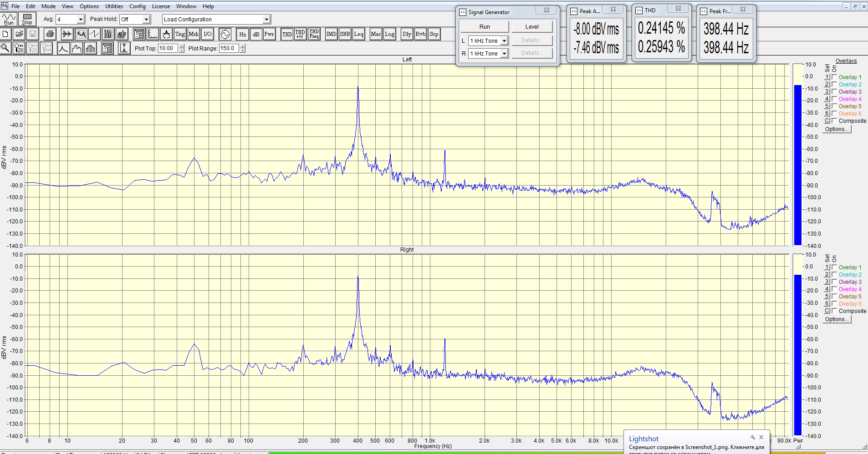Open the SNR measurement utility
Image resolution: width=868 pixels, height=454 pixels.
[x=345, y=34]
